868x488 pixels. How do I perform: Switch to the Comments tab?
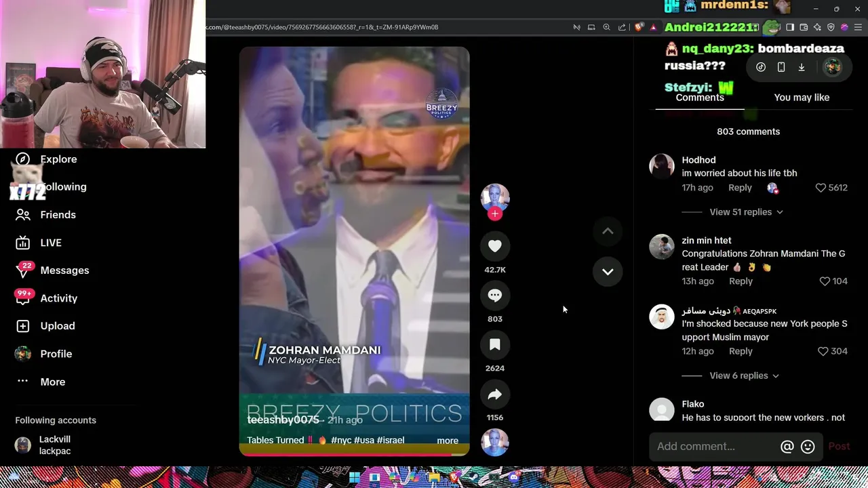click(x=700, y=98)
